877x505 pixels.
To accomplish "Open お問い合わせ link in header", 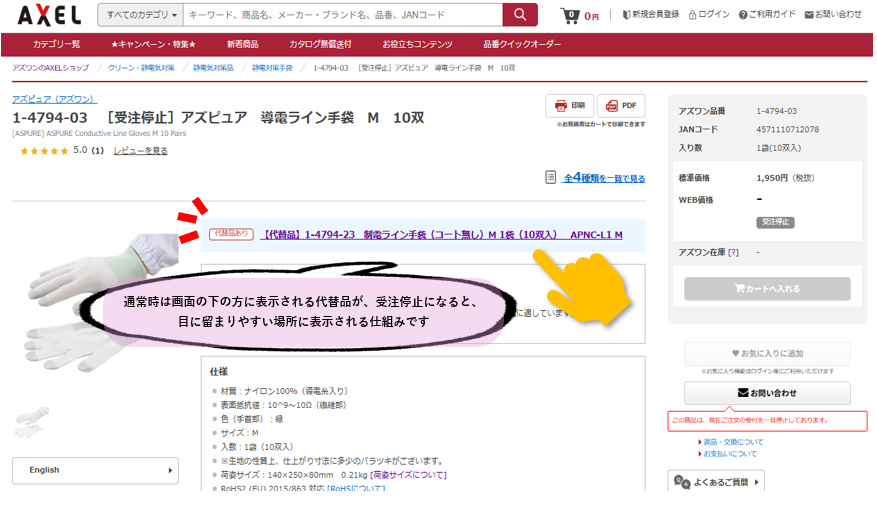I will click(833, 15).
